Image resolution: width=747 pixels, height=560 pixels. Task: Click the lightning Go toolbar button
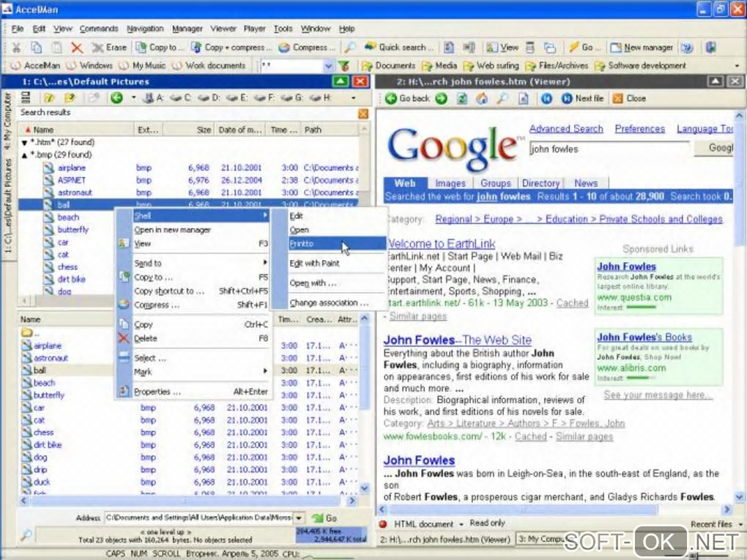pos(584,47)
